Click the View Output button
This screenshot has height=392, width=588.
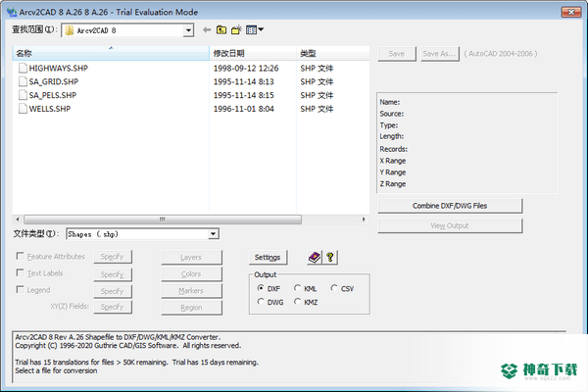[x=450, y=225]
